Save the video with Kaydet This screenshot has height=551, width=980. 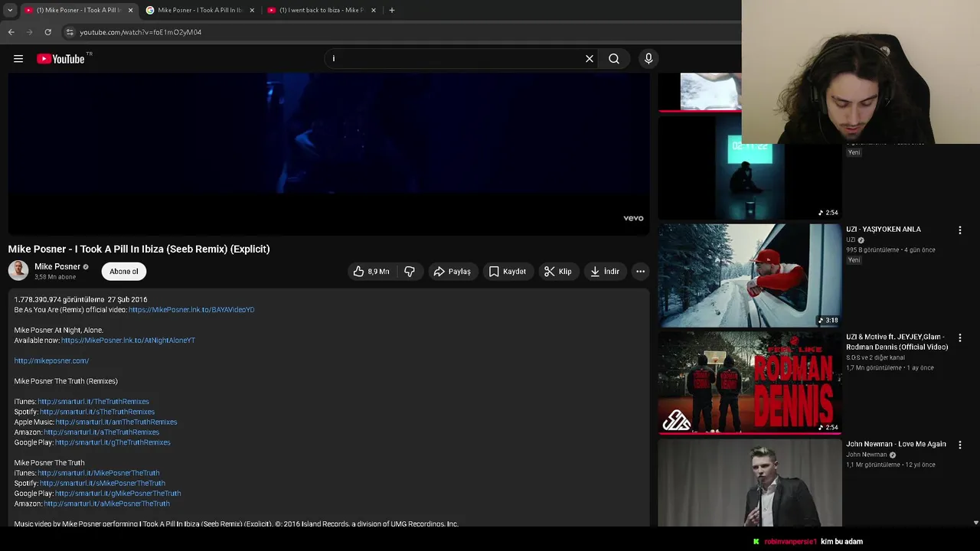tap(508, 272)
